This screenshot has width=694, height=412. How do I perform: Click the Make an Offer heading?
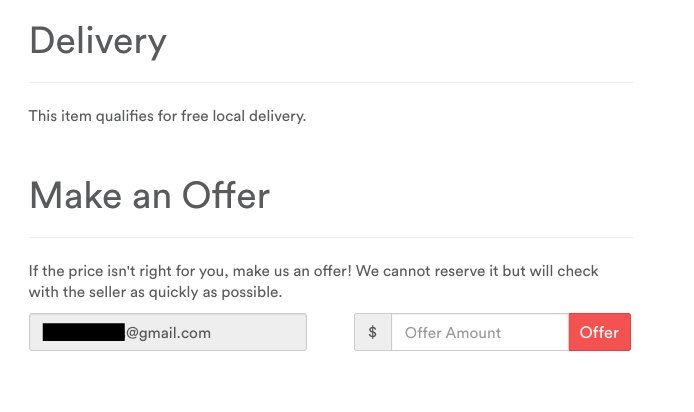coord(149,196)
